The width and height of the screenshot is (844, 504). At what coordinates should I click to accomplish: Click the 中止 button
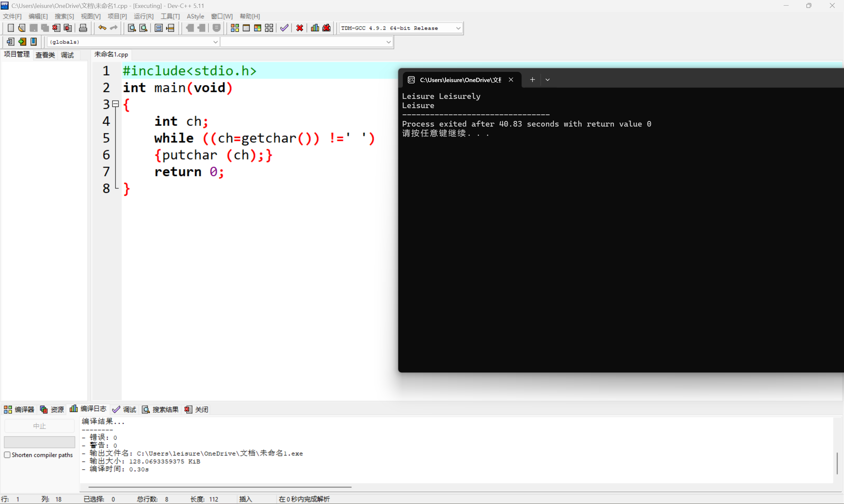tap(39, 425)
